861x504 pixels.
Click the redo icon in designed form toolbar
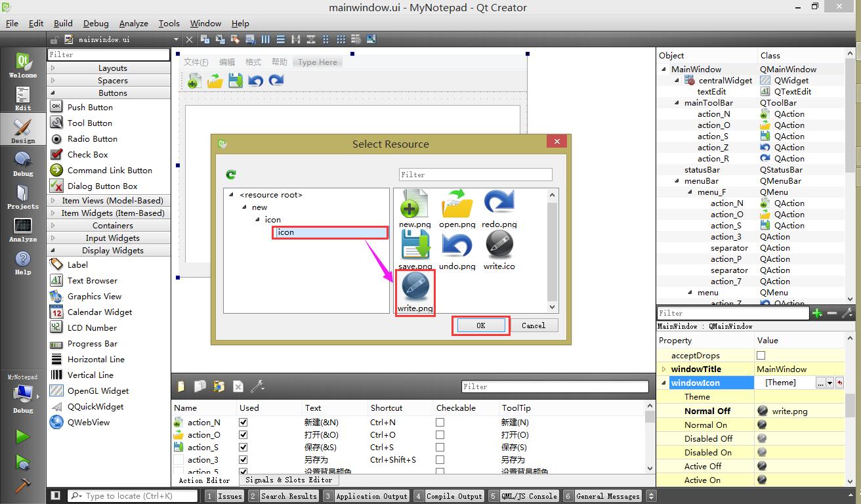click(x=276, y=81)
